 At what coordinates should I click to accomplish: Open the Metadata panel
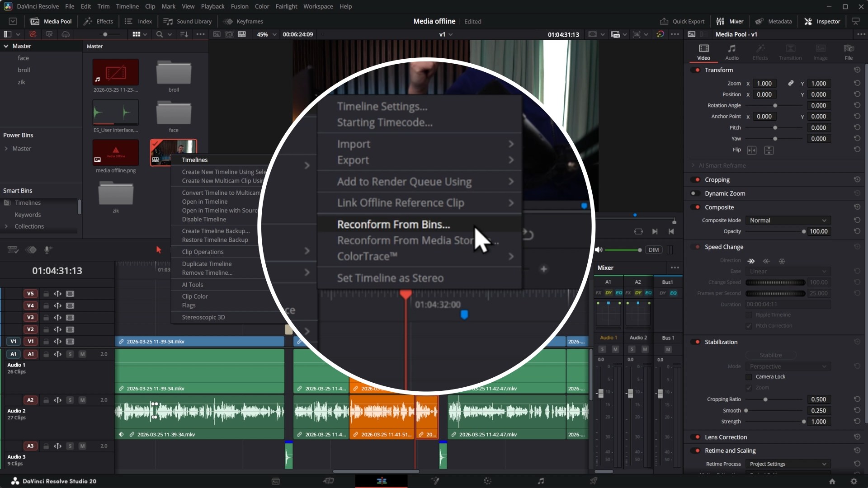tap(774, 21)
